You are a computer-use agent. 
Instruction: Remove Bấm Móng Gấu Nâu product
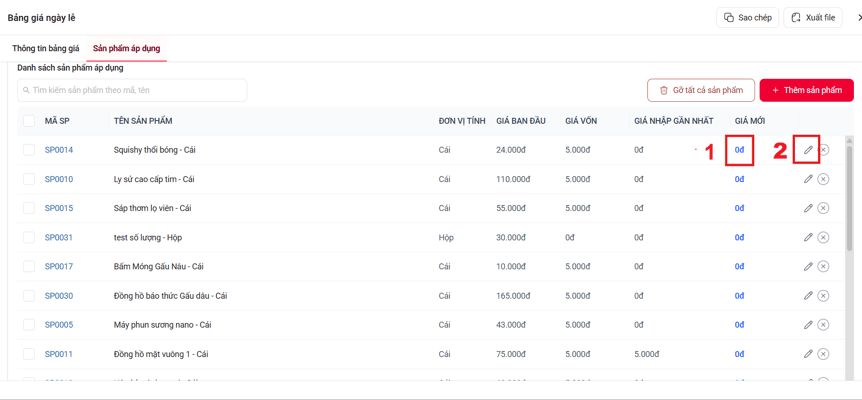point(823,266)
